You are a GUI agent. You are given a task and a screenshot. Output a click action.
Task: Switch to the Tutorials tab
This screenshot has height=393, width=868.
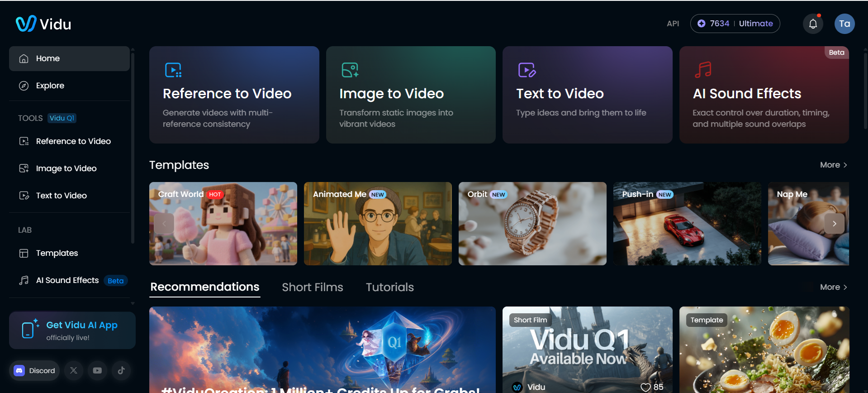click(389, 287)
